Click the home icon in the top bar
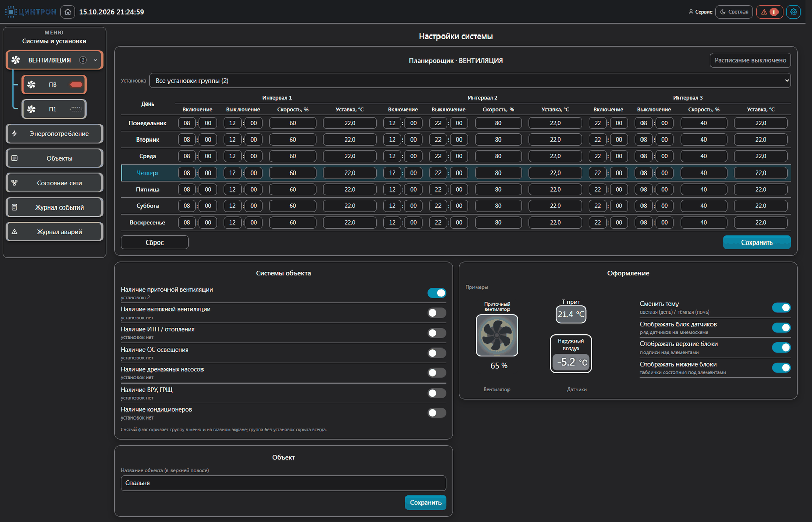812x522 pixels. [67, 12]
